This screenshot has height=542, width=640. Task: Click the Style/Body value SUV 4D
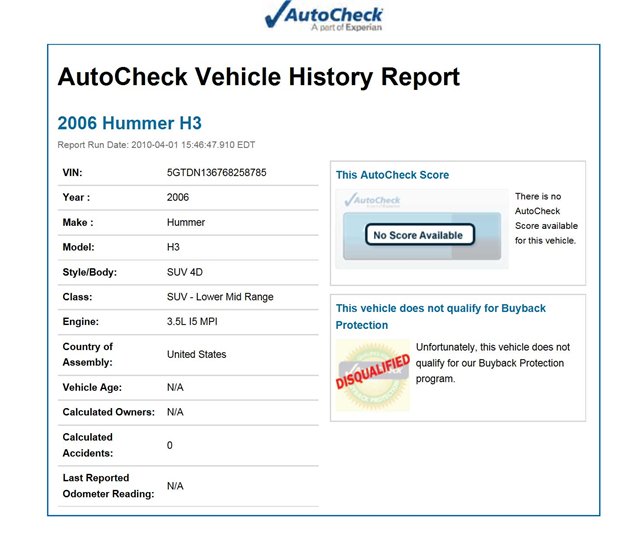click(184, 272)
